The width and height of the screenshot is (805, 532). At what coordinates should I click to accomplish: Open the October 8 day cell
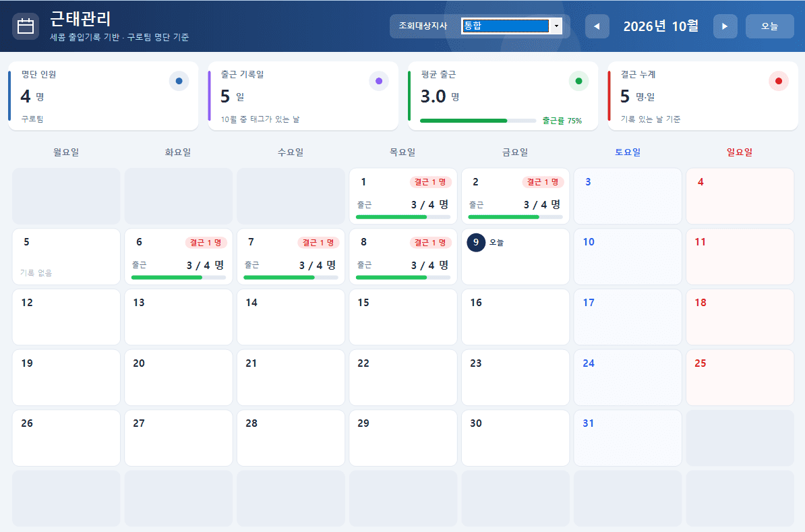click(403, 257)
